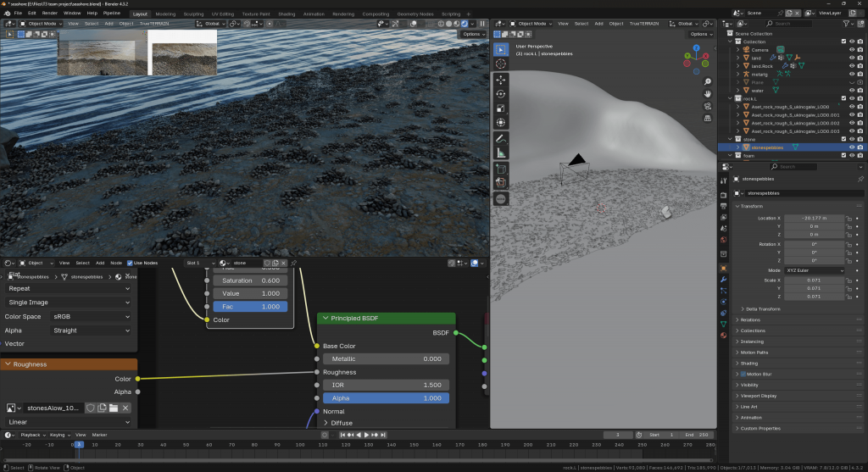The width and height of the screenshot is (868, 472).
Task: Expand the Viewport Display panel
Action: pyautogui.click(x=757, y=395)
